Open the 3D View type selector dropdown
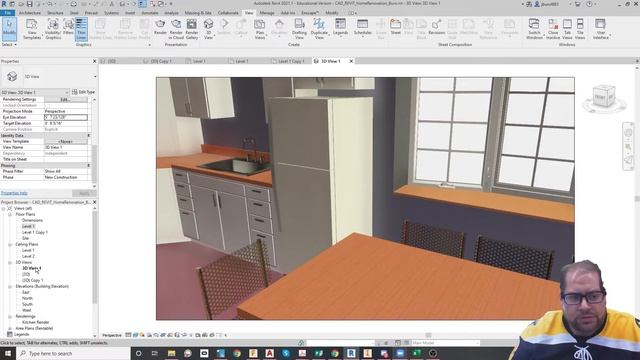Image resolution: width=640 pixels, height=360 pixels. [95, 76]
